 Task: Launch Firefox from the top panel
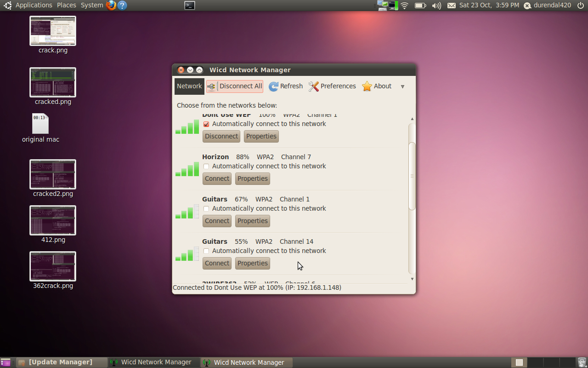(111, 6)
